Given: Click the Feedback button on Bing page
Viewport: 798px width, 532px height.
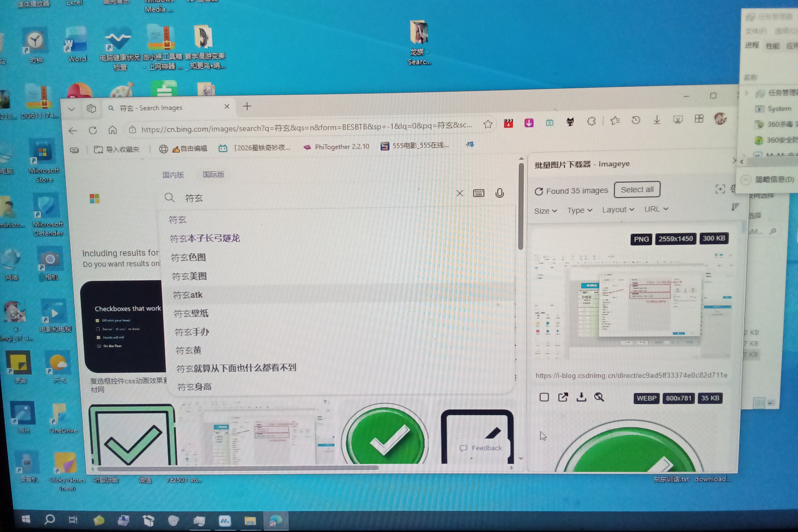Looking at the screenshot, I should (x=481, y=448).
